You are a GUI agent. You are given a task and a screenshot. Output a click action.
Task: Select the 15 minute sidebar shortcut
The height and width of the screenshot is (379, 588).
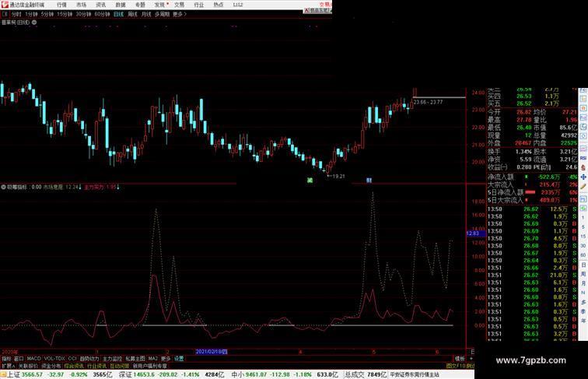(x=583, y=237)
